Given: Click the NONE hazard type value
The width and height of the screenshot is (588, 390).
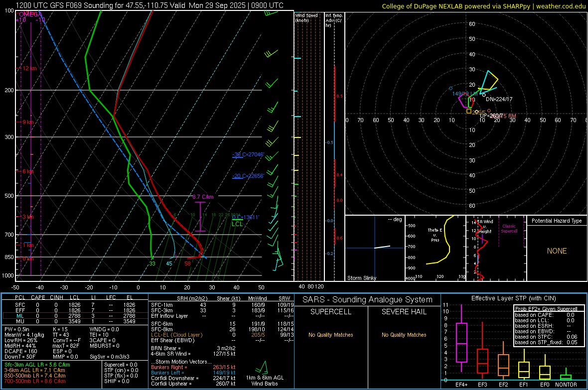Looking at the screenshot, I should 557,251.
